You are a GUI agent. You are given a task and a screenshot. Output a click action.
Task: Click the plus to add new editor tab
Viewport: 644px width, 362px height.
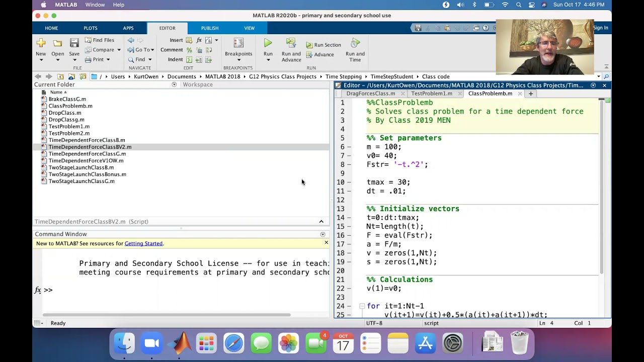click(x=530, y=94)
